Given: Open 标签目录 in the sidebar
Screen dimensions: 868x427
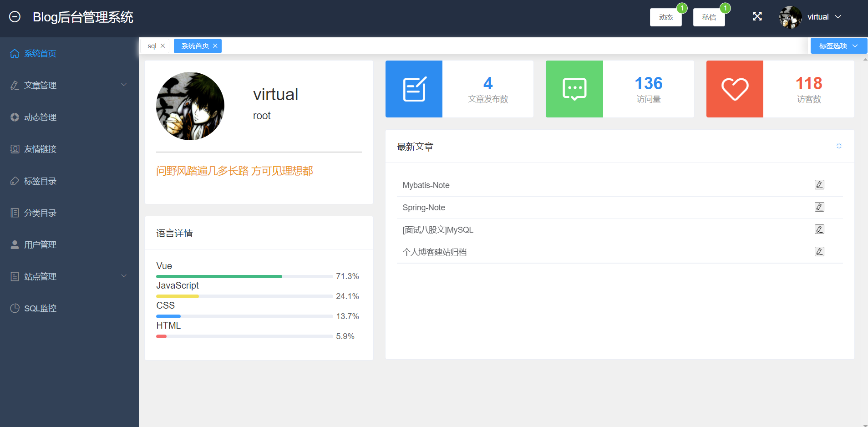Looking at the screenshot, I should coord(69,181).
